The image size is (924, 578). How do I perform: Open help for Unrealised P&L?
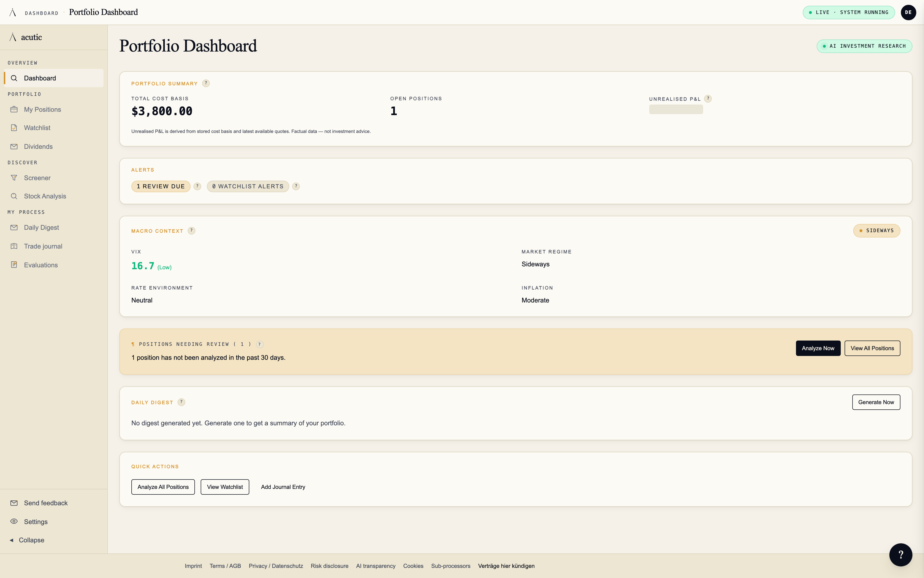coord(708,99)
